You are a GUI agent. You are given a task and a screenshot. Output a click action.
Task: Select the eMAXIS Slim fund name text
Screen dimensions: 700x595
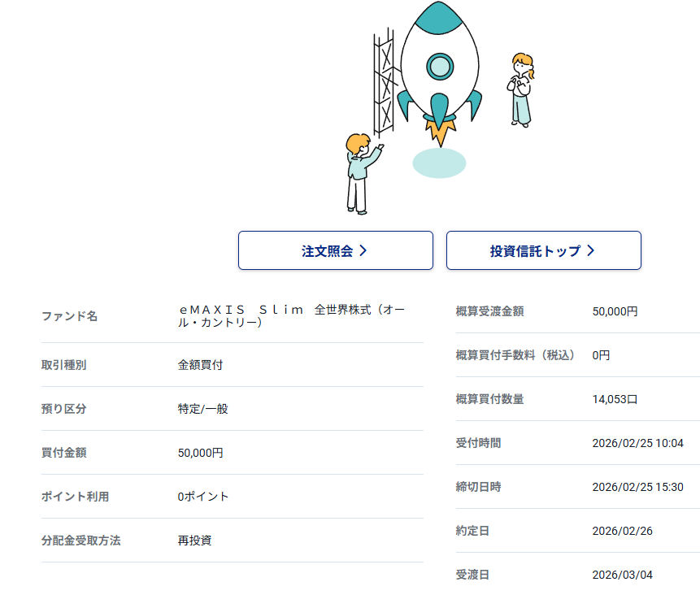tap(291, 316)
